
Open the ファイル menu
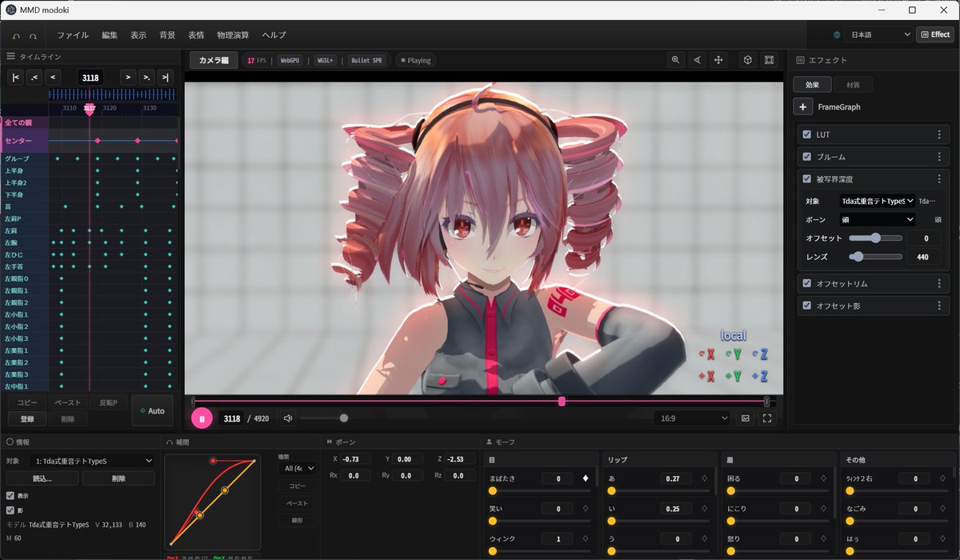(73, 35)
